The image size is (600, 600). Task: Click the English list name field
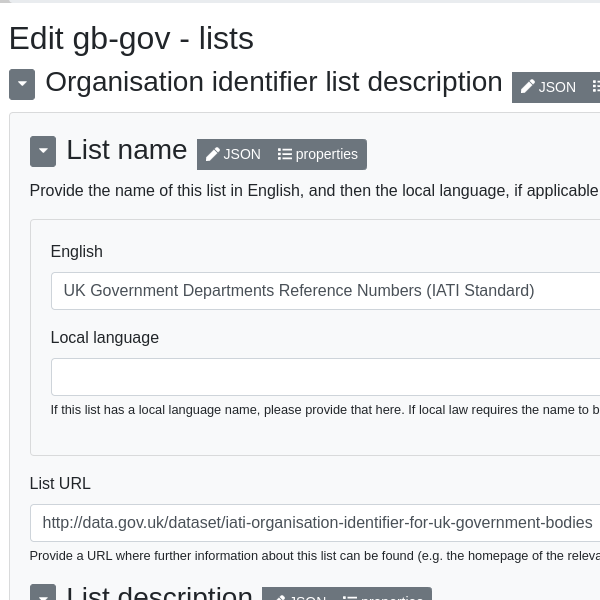tap(325, 291)
